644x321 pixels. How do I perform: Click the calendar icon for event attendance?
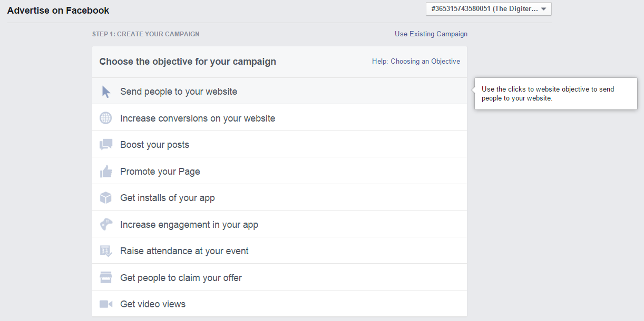(x=106, y=251)
